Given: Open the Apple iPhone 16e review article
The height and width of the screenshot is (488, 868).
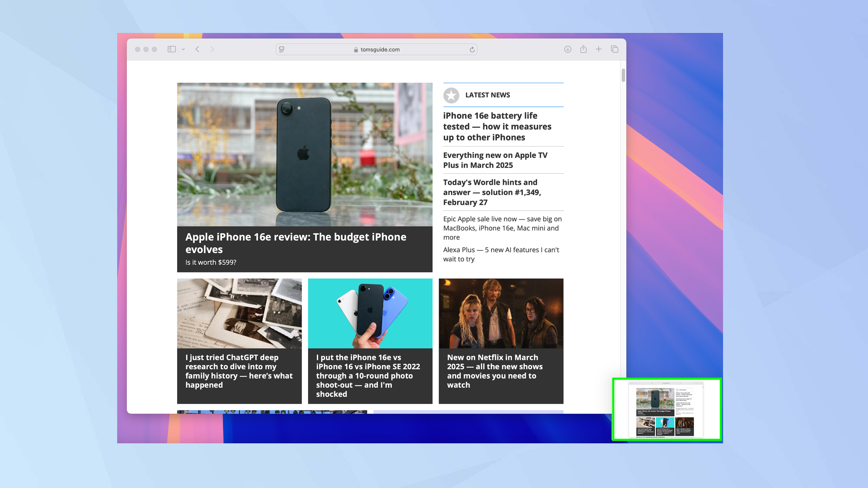Looking at the screenshot, I should coord(296,243).
